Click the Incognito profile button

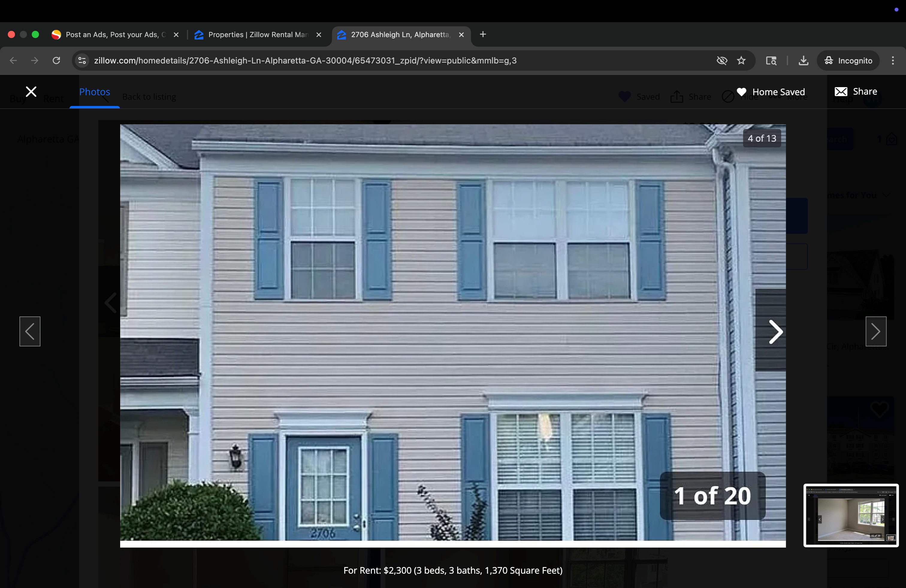point(848,60)
